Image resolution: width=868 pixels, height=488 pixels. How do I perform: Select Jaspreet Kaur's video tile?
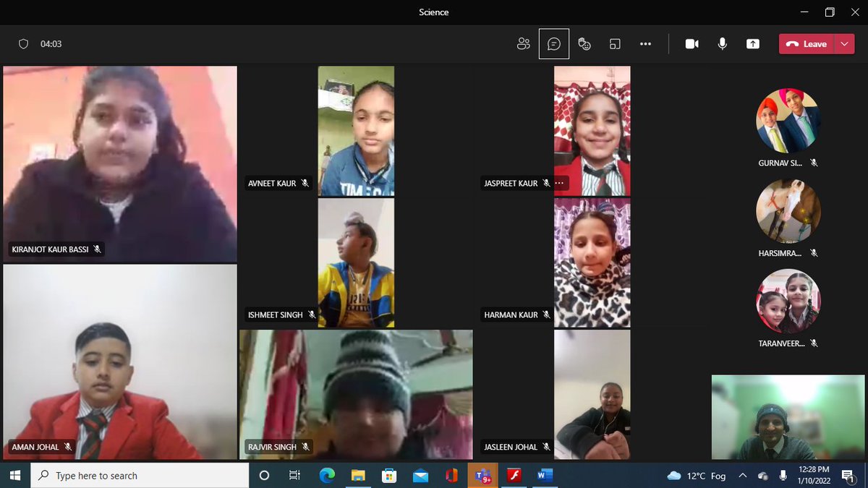tap(592, 131)
